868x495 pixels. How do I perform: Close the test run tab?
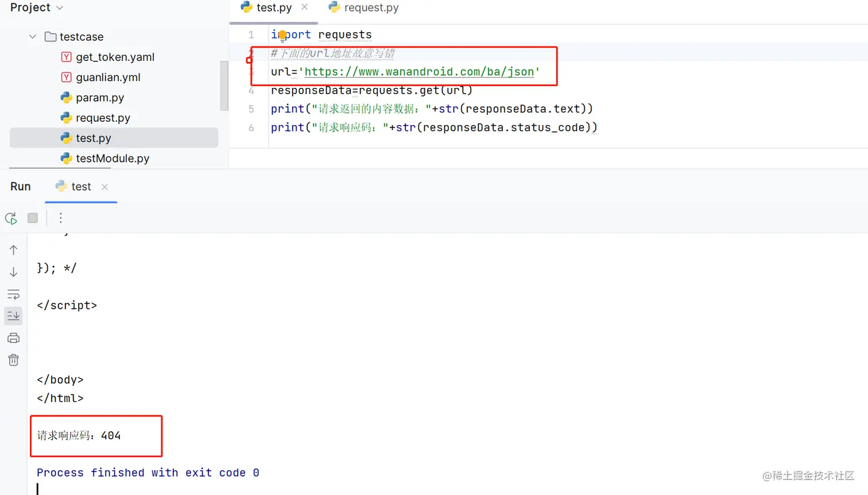104,187
